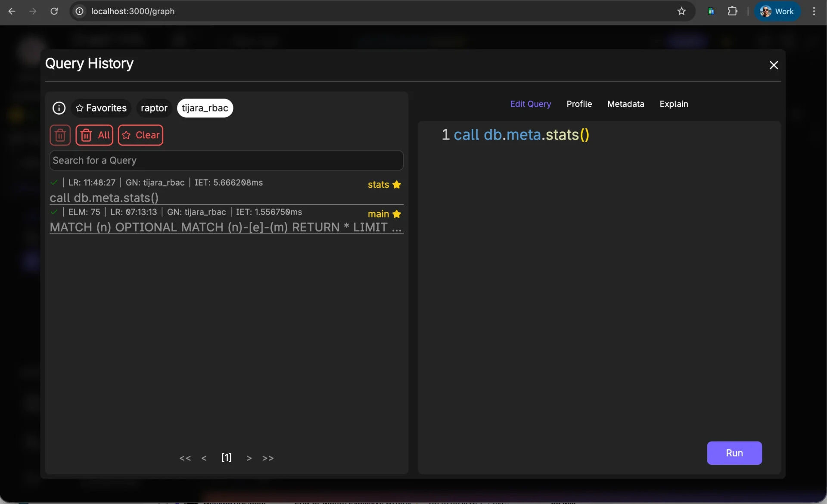Switch to the Explain tab

[674, 104]
